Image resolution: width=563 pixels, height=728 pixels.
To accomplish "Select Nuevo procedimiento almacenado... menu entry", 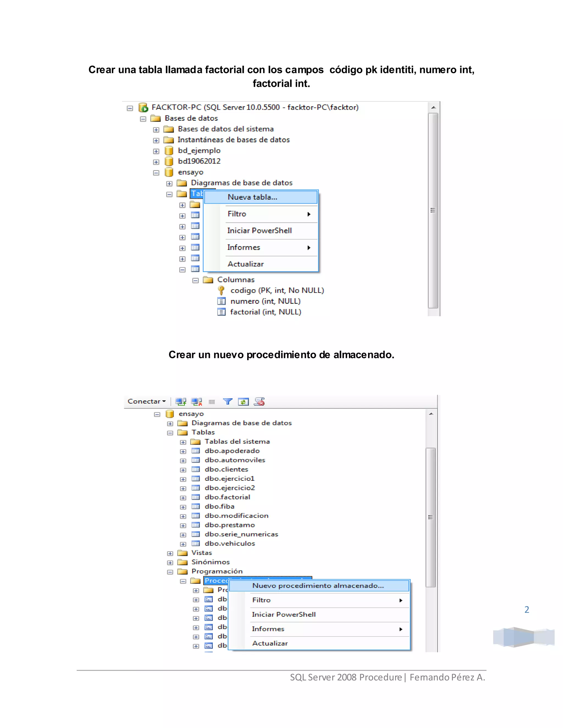I will [x=318, y=586].
